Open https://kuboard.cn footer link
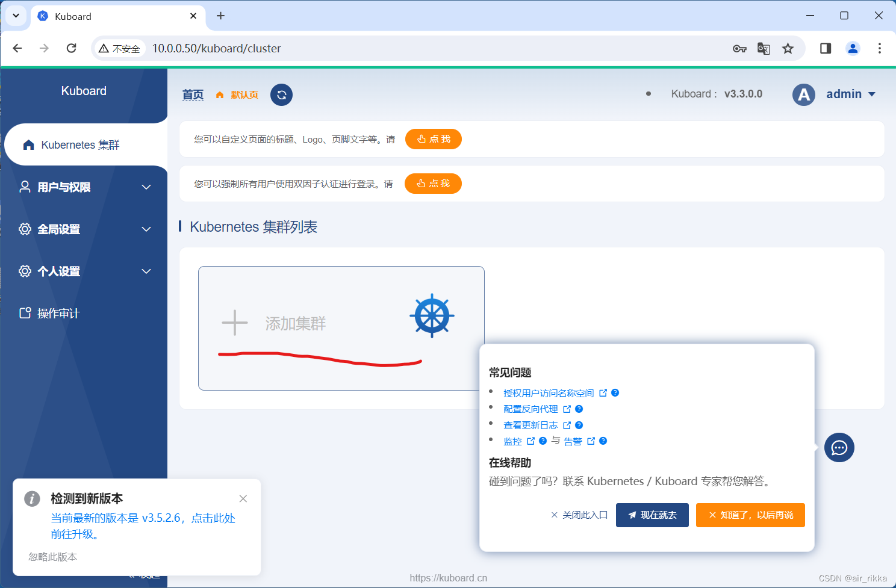The width and height of the screenshot is (896, 588). (x=449, y=578)
